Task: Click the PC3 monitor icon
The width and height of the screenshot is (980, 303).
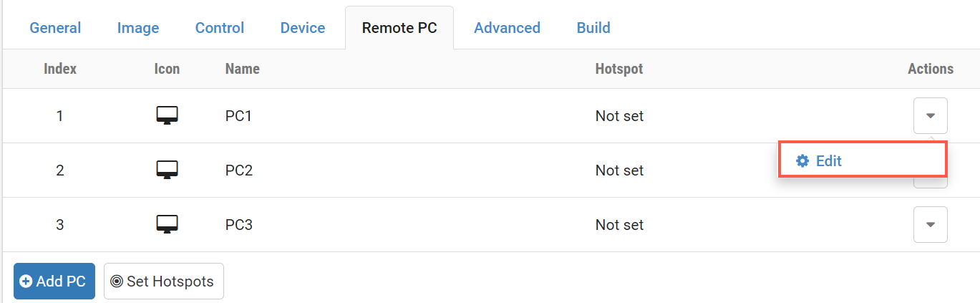Action: [167, 224]
